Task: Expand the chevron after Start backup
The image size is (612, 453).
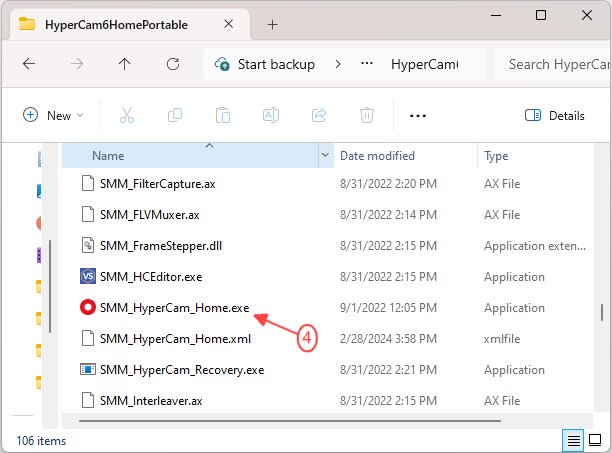Action: click(x=338, y=64)
